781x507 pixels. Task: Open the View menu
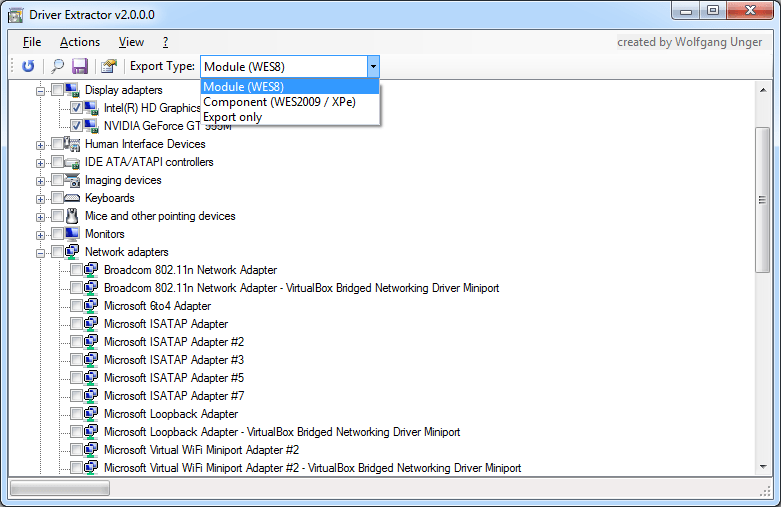(x=131, y=42)
